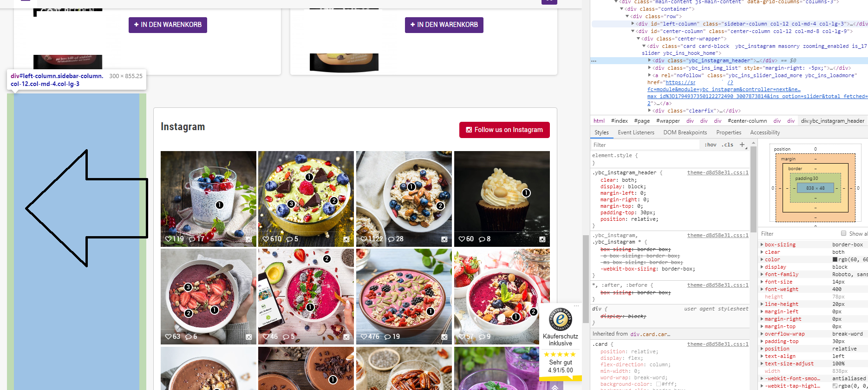
Task: Open stylesheet link for .ybc_instagram_header rule
Action: (718, 172)
